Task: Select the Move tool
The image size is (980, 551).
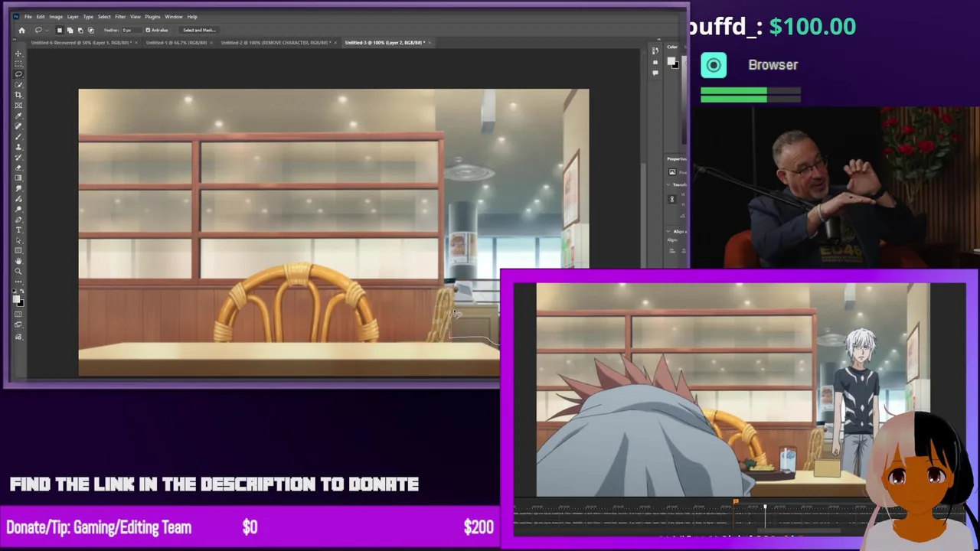Action: [x=18, y=54]
